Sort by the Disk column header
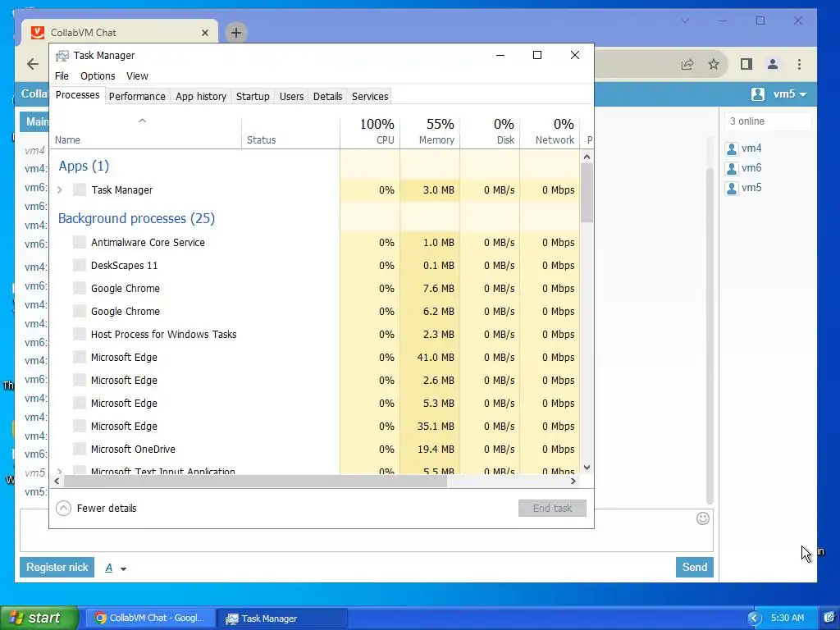Screen dimensions: 840x630 point(491,132)
